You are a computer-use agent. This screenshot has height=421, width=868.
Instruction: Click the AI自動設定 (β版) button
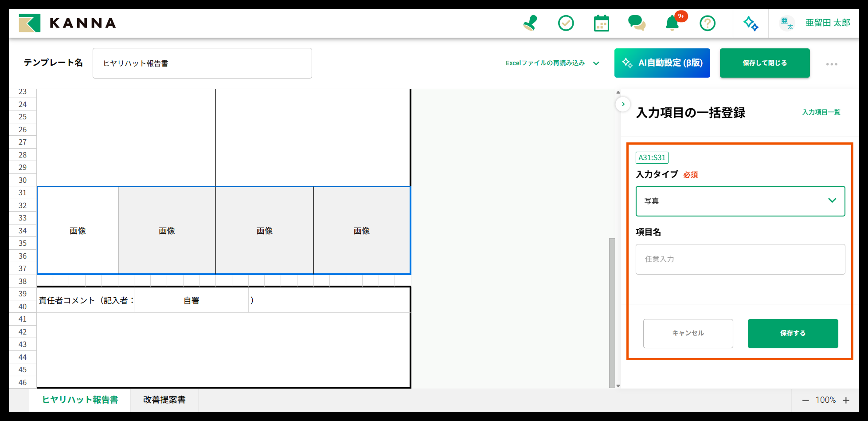pos(662,63)
